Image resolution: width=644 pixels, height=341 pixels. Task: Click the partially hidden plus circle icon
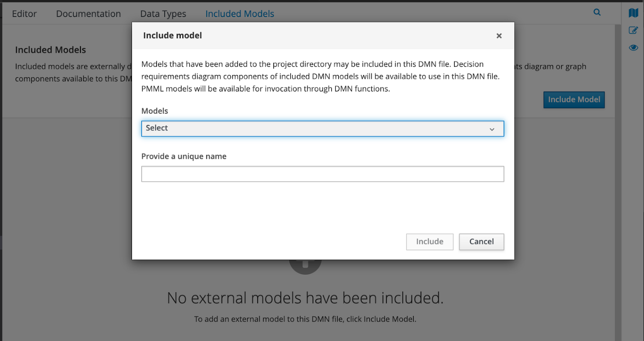tap(305, 266)
